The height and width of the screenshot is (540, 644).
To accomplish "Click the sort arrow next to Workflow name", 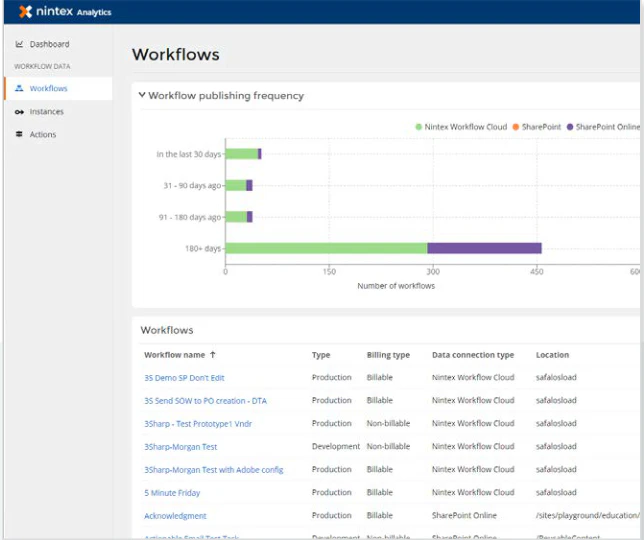I will pos(212,354).
